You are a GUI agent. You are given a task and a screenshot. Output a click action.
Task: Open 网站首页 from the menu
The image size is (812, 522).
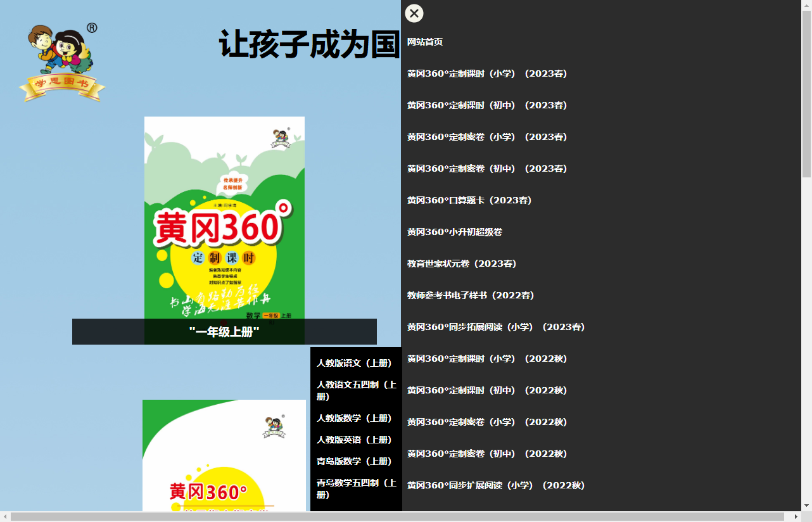[x=425, y=42]
